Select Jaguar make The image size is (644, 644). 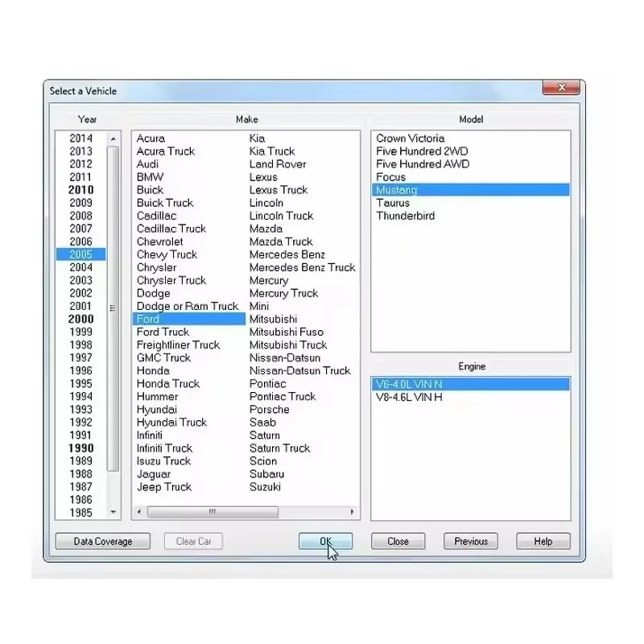(x=154, y=474)
